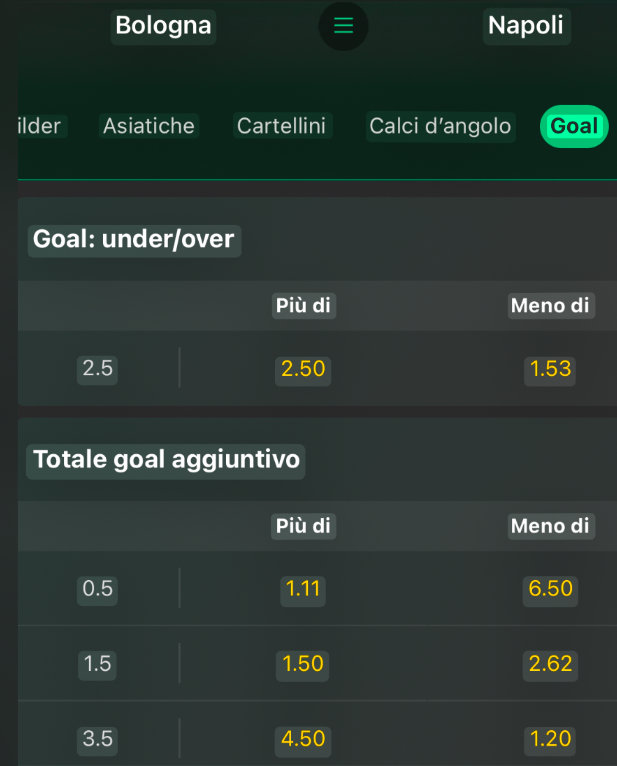Choose over 1.5 goals odds 1.50

click(303, 664)
